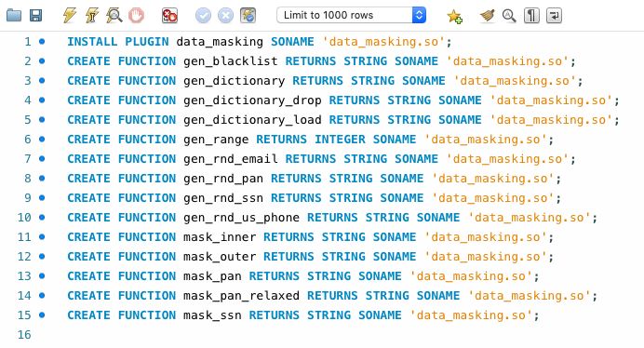Click the gen_range function name

(216, 140)
